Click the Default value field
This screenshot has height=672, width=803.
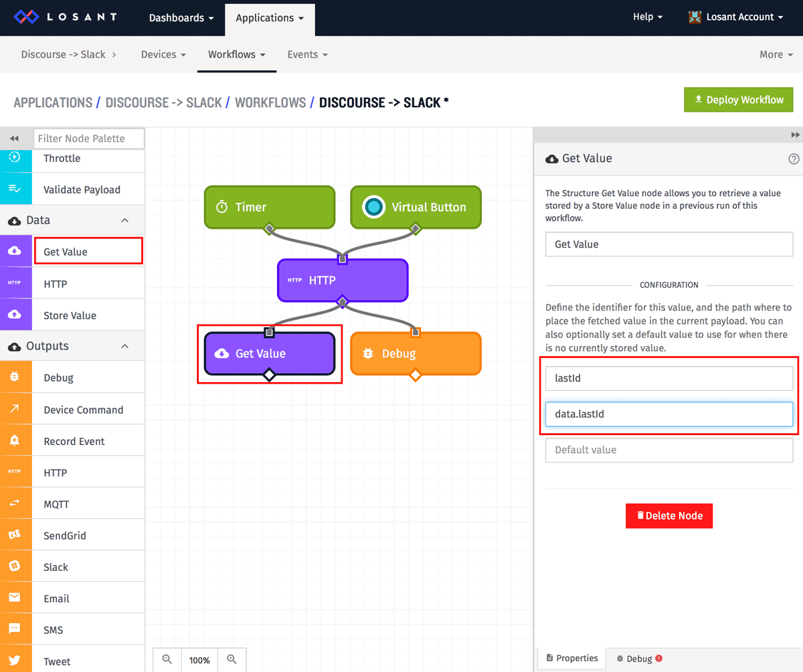[x=668, y=450]
